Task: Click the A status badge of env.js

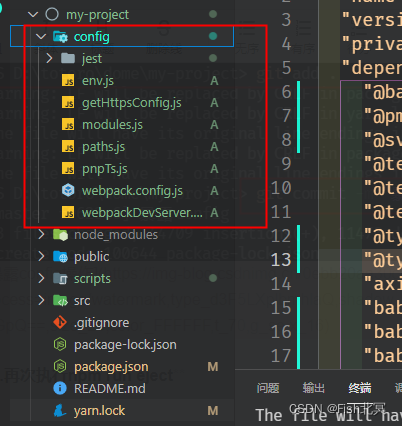Action: pyautogui.click(x=214, y=81)
